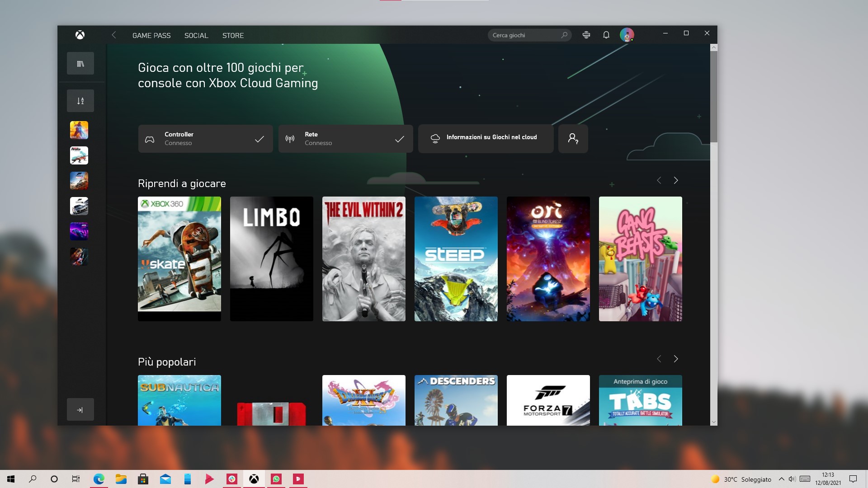
Task: Open File Explorer from the taskbar
Action: coord(121,479)
